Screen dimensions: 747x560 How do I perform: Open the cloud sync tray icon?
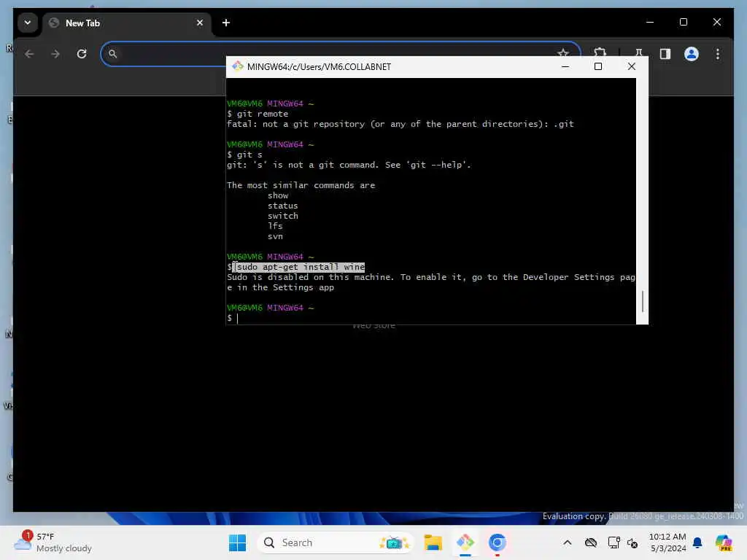coord(591,542)
